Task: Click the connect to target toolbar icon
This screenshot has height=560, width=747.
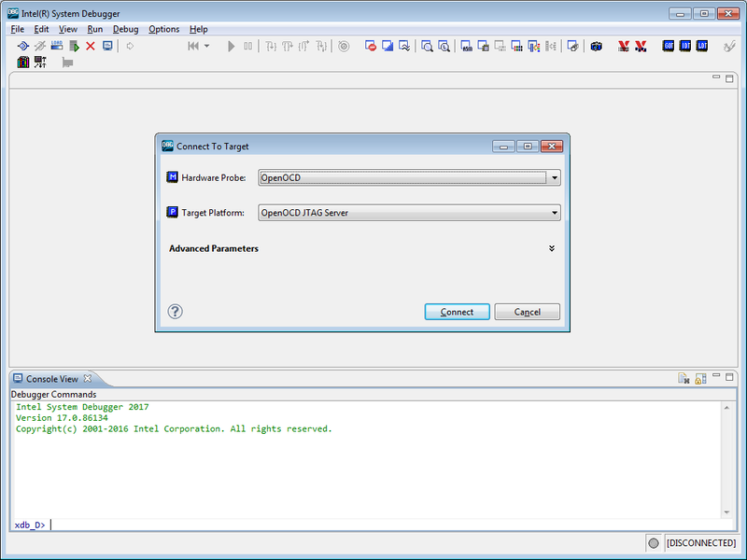Action: point(23,46)
